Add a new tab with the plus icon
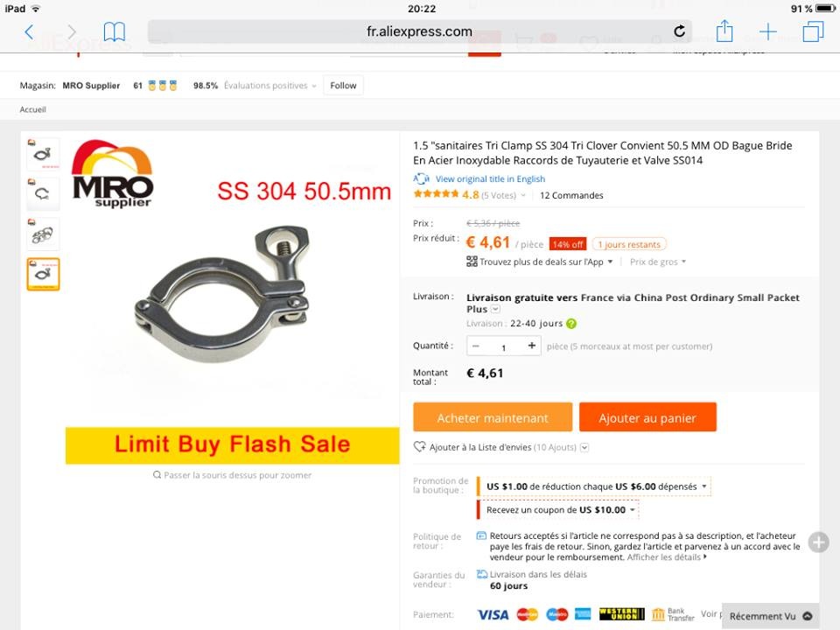Viewport: 840px width, 630px height. [767, 31]
